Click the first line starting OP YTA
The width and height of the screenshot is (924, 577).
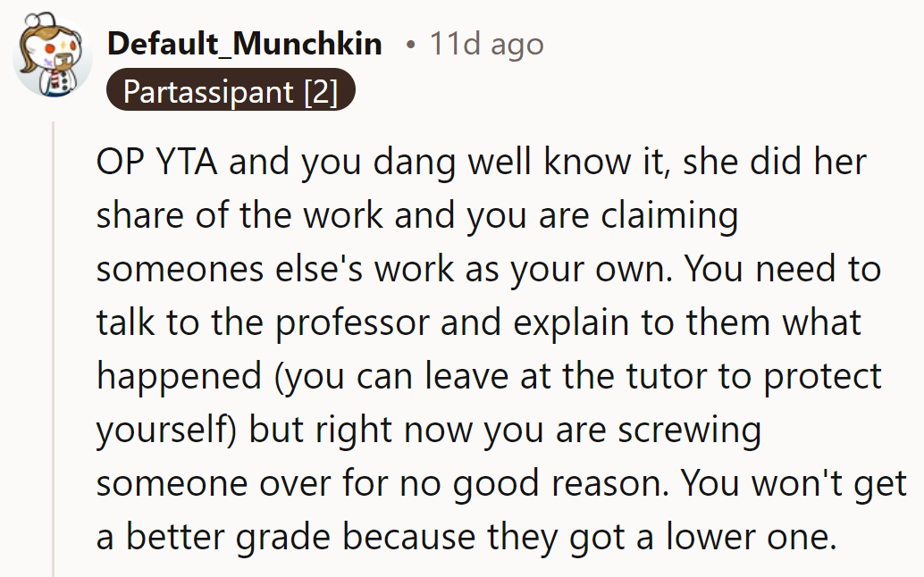(x=481, y=162)
